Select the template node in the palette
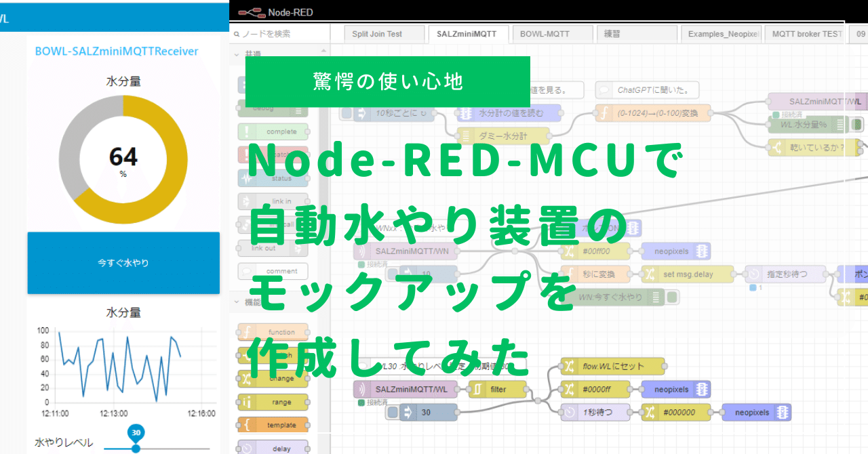The height and width of the screenshot is (454, 868). click(x=273, y=425)
